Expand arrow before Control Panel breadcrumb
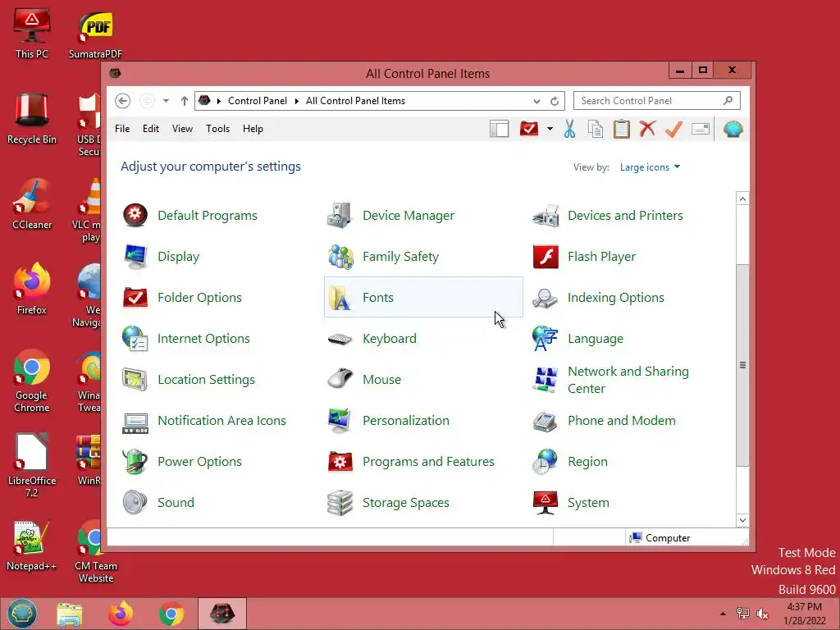Viewport: 840px width, 630px height. (218, 101)
